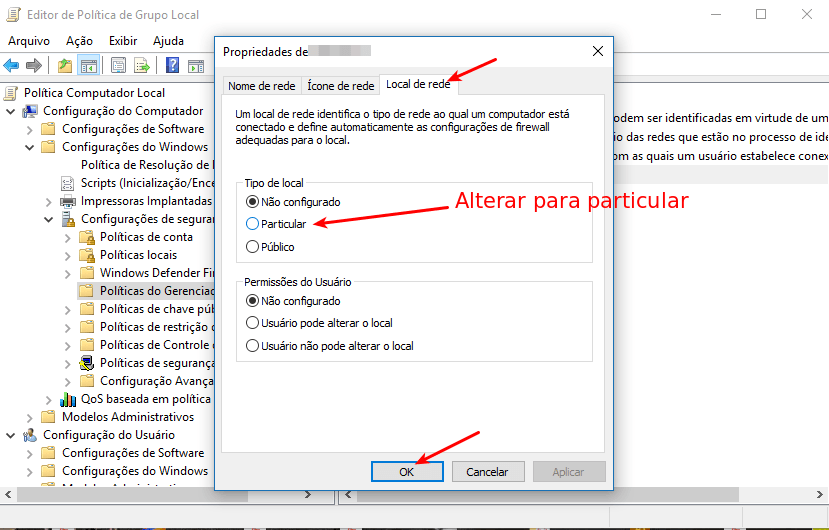Select Políticas de restrição tree item

point(156,327)
